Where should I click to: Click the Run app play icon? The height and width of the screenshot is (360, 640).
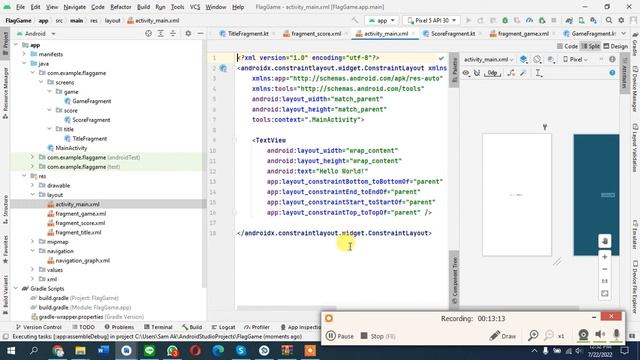468,20
